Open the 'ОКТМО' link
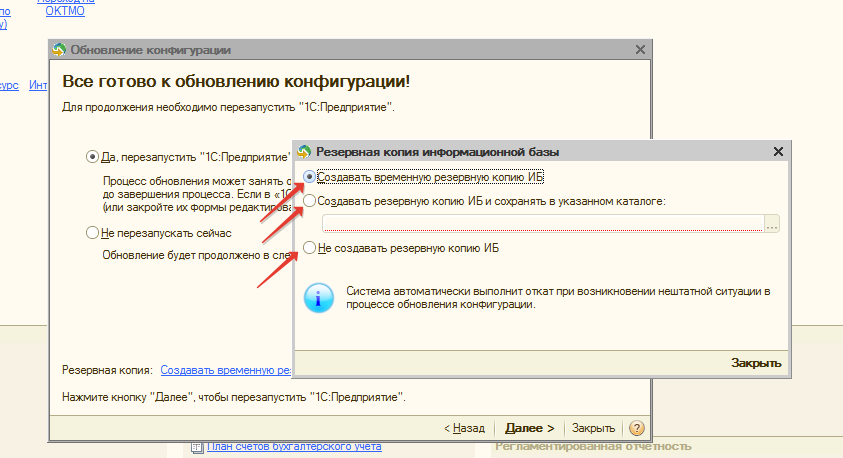The image size is (843, 458). click(65, 11)
